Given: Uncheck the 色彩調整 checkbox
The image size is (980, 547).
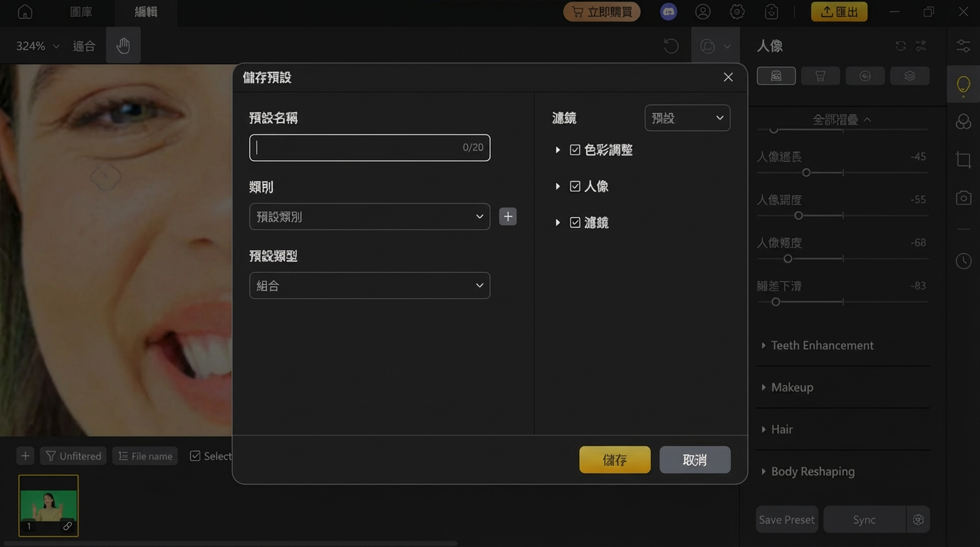Looking at the screenshot, I should tap(575, 150).
